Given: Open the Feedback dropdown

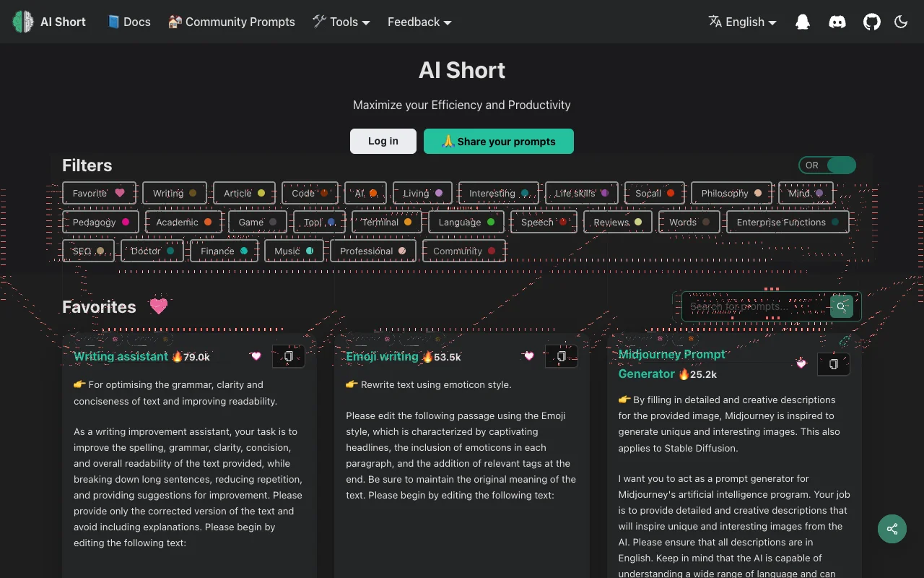Looking at the screenshot, I should 419,22.
